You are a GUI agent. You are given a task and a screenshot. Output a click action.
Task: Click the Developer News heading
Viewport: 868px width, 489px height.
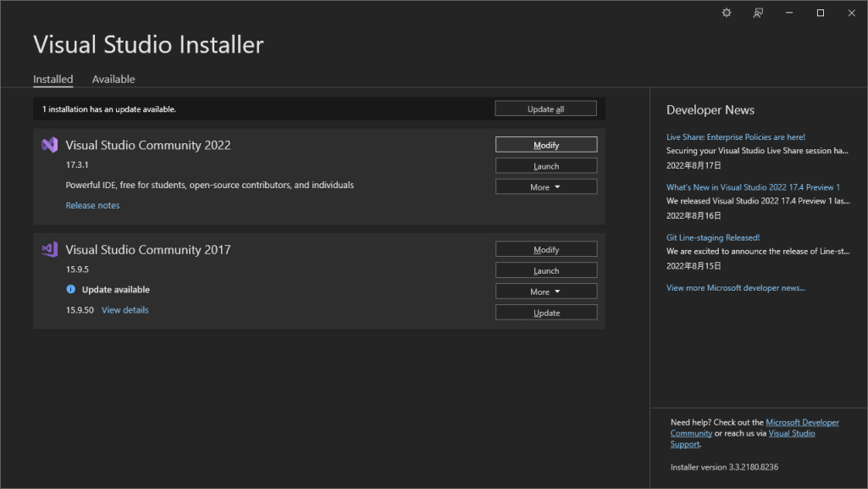(710, 109)
